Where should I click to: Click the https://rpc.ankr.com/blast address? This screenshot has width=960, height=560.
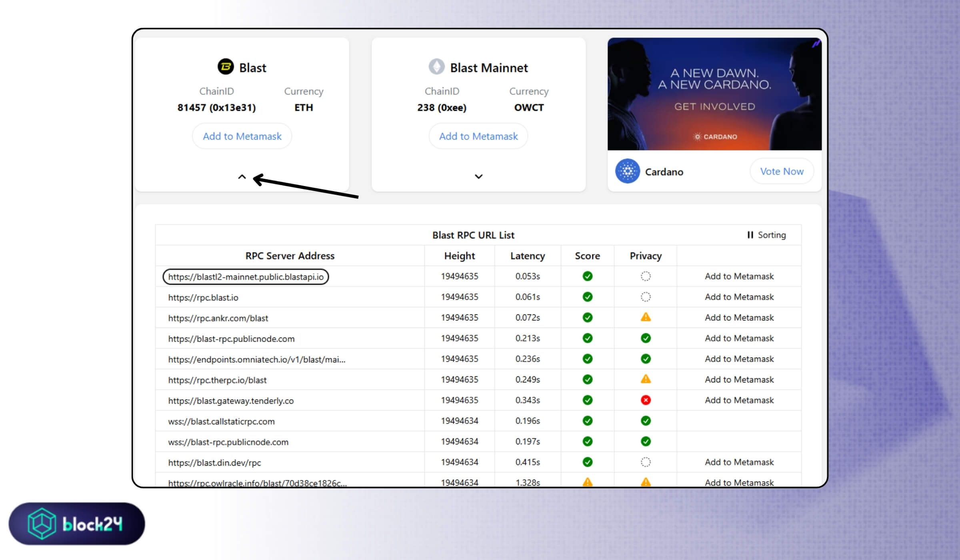tap(218, 318)
